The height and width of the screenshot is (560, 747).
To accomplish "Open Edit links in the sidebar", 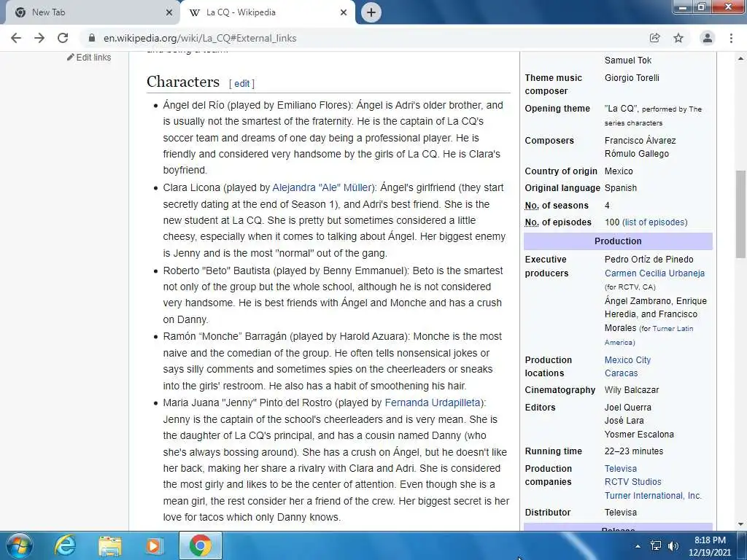I will 90,57.
